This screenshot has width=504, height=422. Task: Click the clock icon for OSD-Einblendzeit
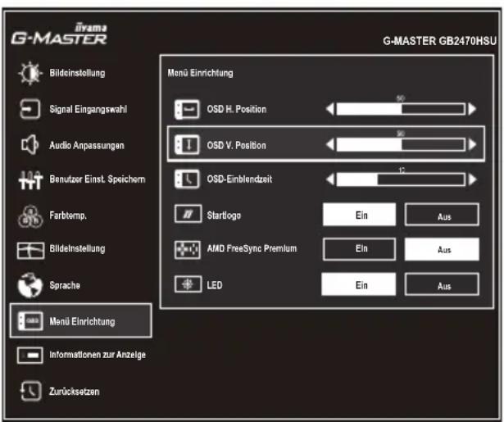pyautogui.click(x=187, y=179)
